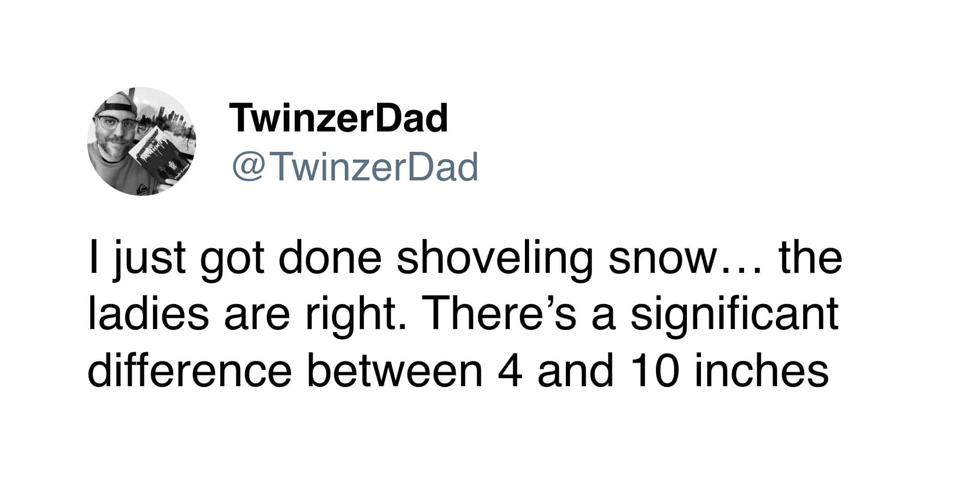Open the bold TwinzerDad display name
Image resolution: width=980 pixels, height=485 pixels.
point(339,118)
